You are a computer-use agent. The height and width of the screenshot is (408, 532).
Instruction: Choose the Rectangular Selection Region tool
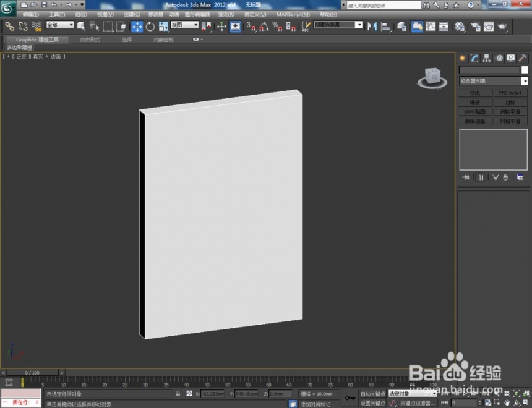tap(108, 26)
